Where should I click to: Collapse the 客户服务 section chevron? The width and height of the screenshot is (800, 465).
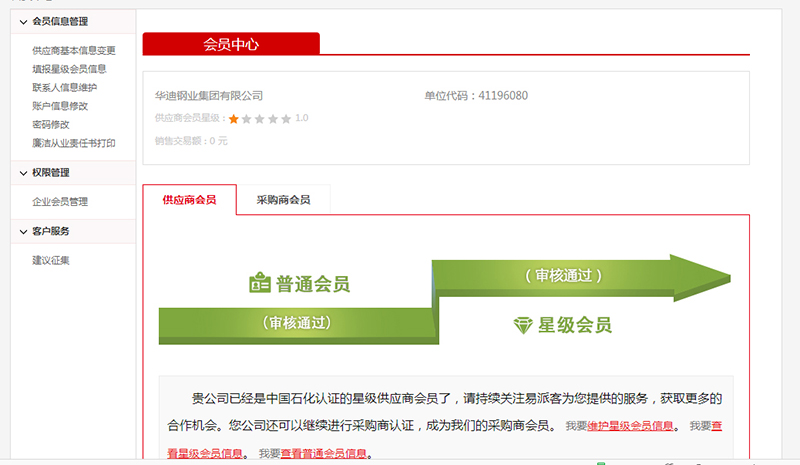[23, 232]
